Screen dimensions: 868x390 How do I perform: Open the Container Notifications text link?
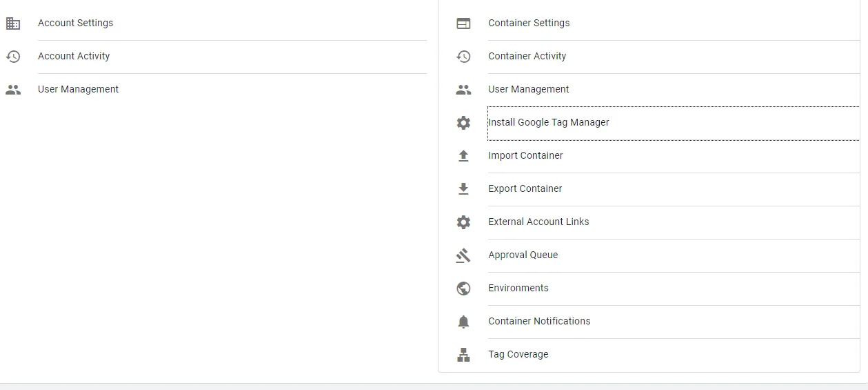point(539,321)
